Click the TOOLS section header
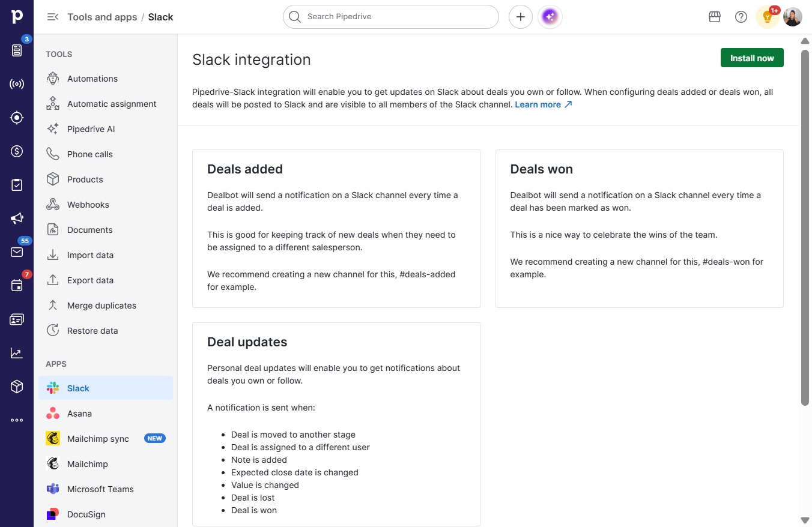 click(59, 54)
